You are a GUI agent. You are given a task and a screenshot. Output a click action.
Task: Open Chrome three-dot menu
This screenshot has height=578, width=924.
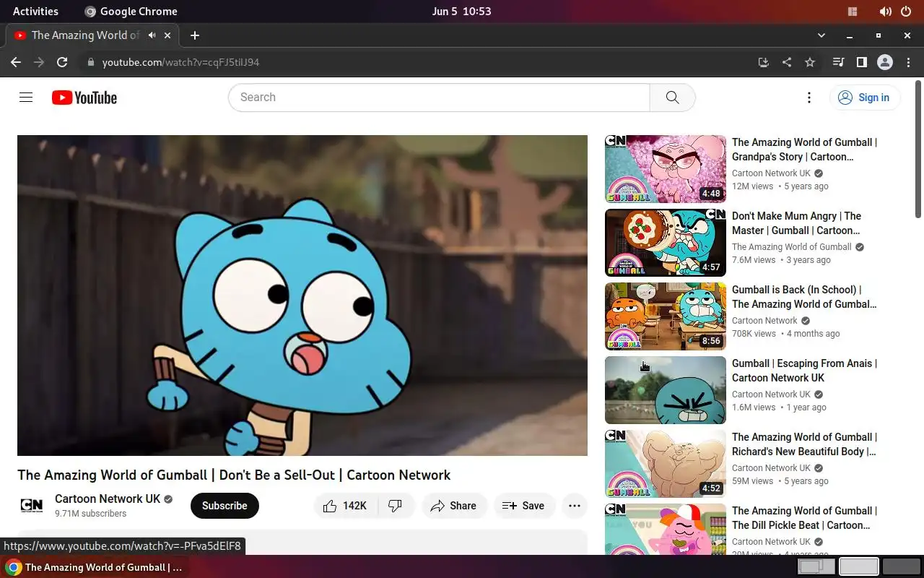click(908, 62)
